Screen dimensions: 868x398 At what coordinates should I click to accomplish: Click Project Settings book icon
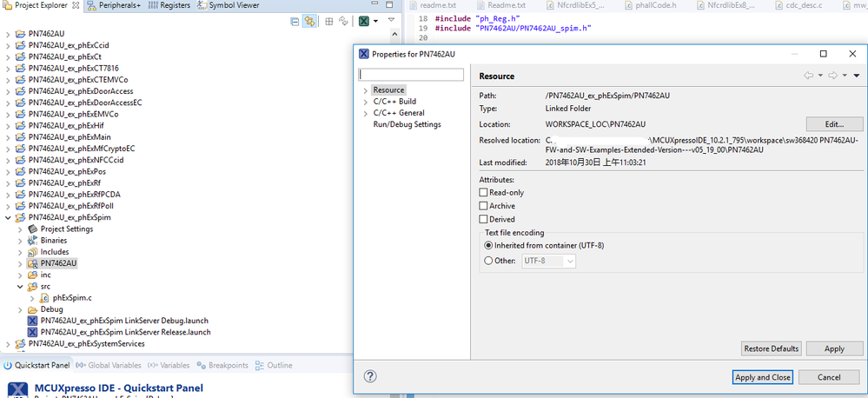tap(32, 229)
